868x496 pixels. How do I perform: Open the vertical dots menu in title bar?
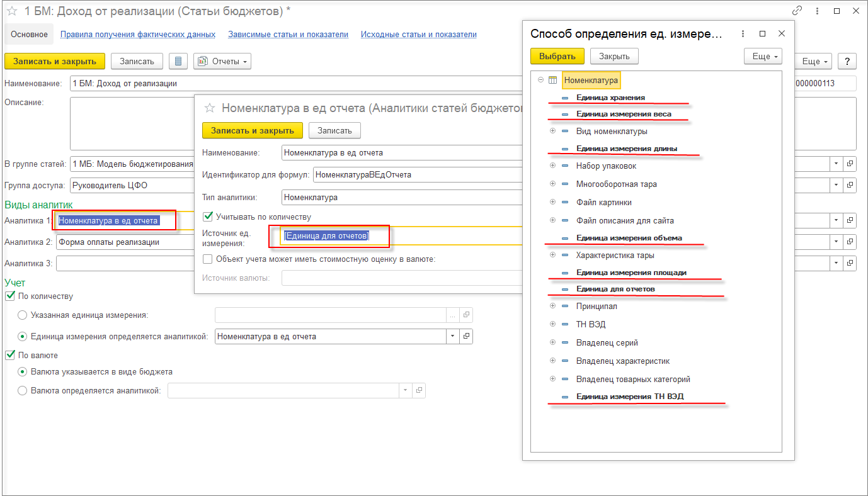click(817, 11)
